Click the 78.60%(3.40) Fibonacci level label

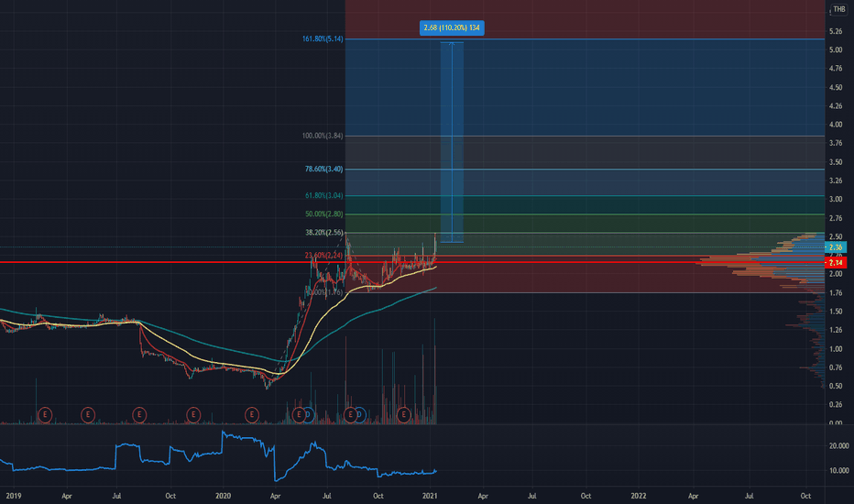click(x=323, y=169)
